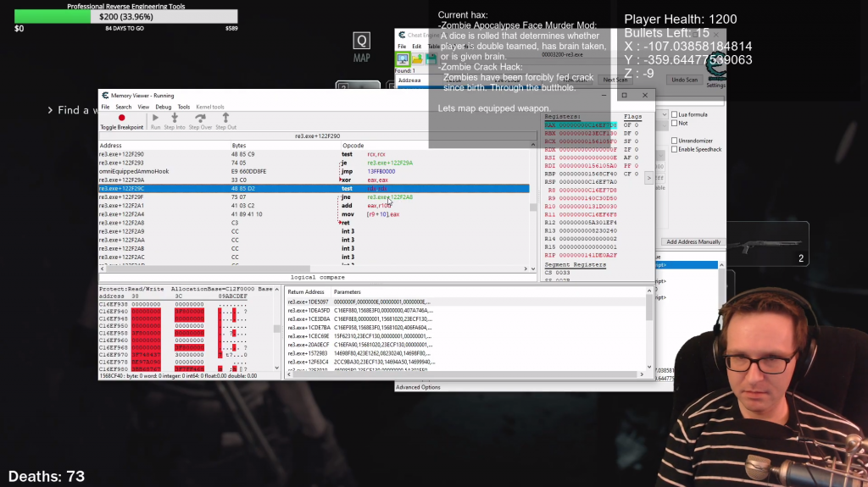Screen dimensions: 868x487
Task: Click the Undo Scan button
Action: [x=684, y=80]
